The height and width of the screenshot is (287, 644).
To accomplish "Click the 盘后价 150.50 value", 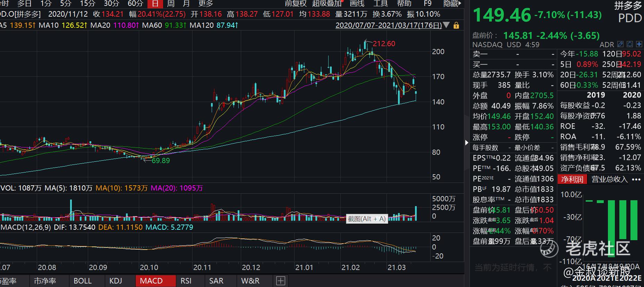I will pos(542,210).
